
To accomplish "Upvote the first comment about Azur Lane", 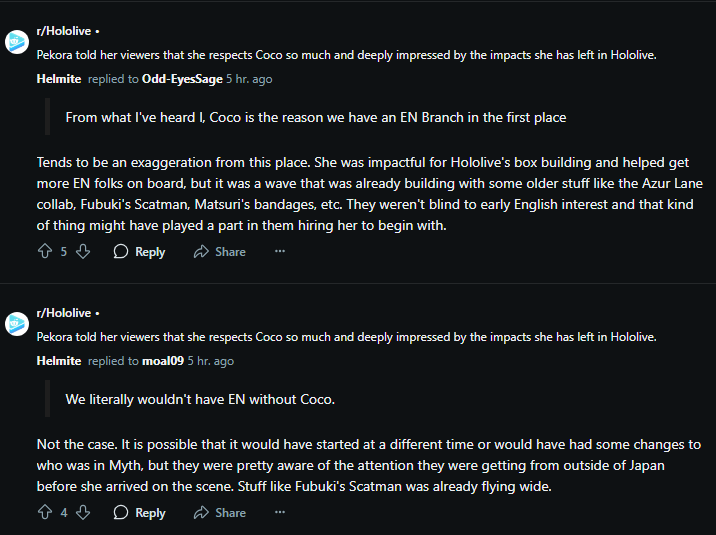I will click(44, 251).
